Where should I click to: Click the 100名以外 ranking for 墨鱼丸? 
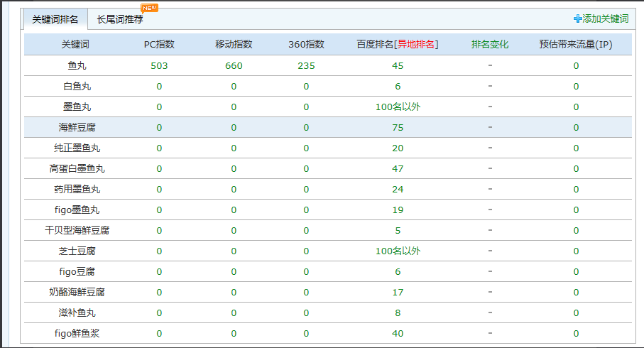[x=398, y=107]
